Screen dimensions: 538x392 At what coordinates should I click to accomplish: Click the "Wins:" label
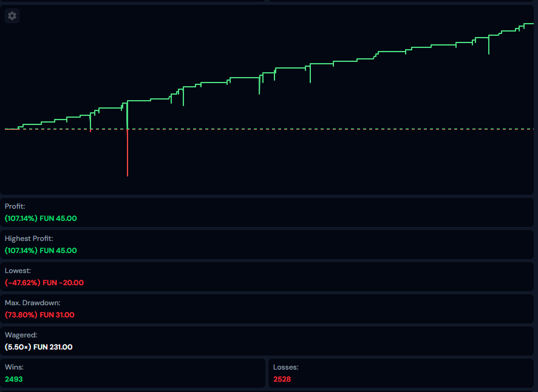coord(14,367)
